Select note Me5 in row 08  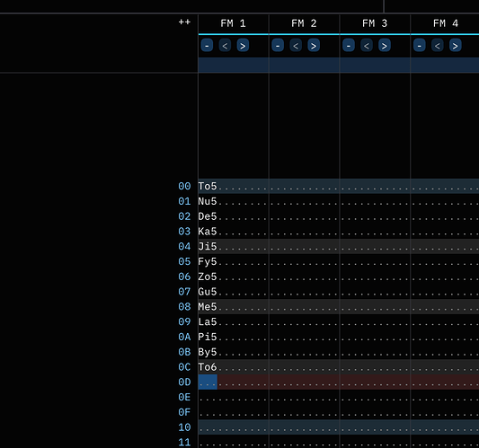(x=208, y=307)
